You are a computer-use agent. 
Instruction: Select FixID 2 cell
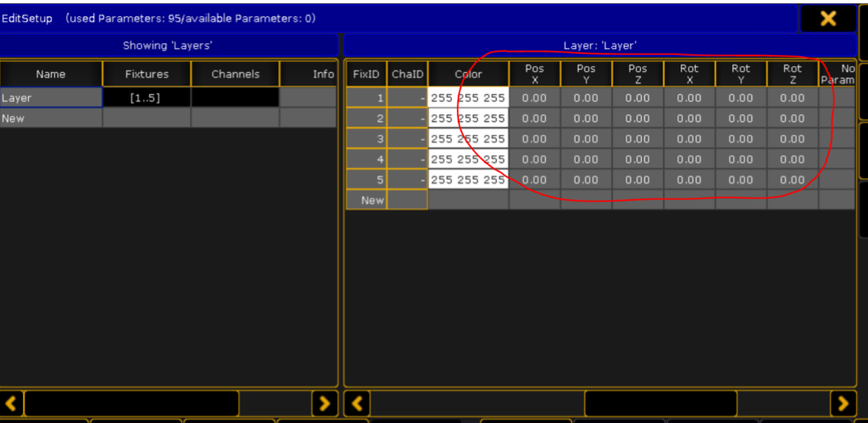click(366, 119)
